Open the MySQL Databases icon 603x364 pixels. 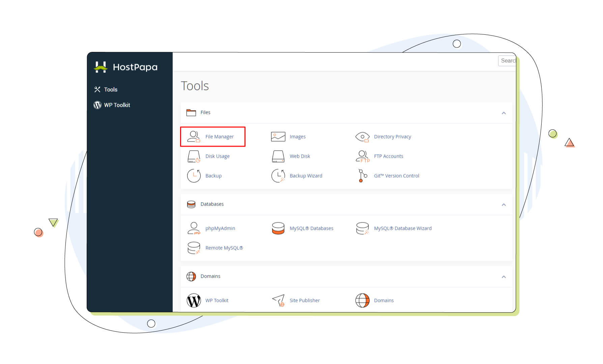tap(278, 228)
